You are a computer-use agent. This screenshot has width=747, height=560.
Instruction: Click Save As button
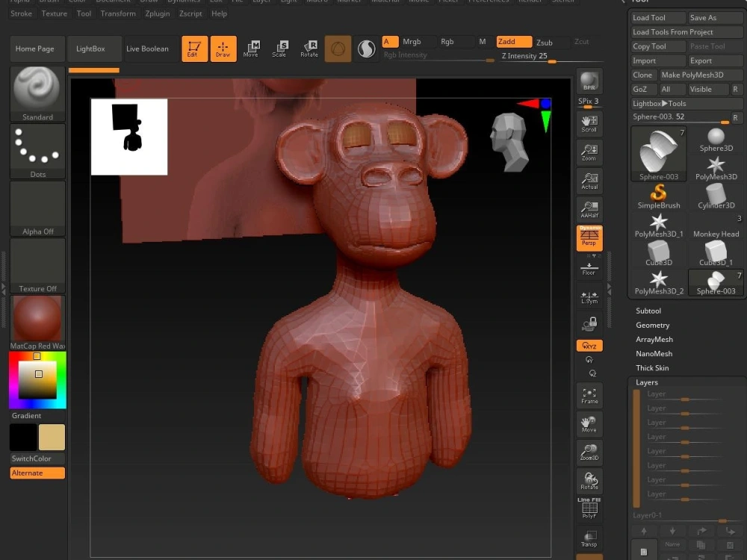tap(716, 18)
